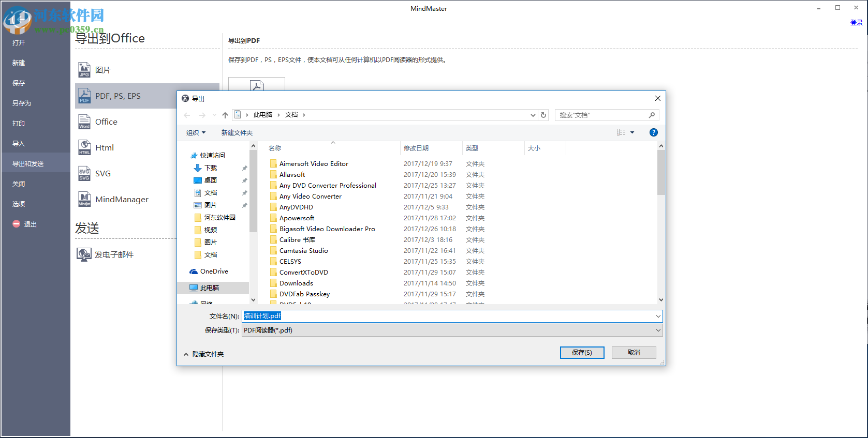Open the 选项 options menu item
The height and width of the screenshot is (438, 868).
(19, 204)
